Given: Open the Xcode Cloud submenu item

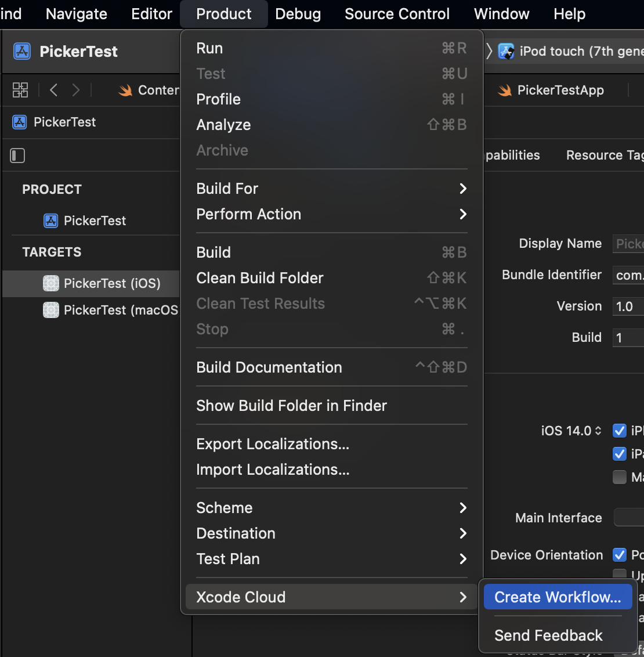Looking at the screenshot, I should click(x=332, y=597).
